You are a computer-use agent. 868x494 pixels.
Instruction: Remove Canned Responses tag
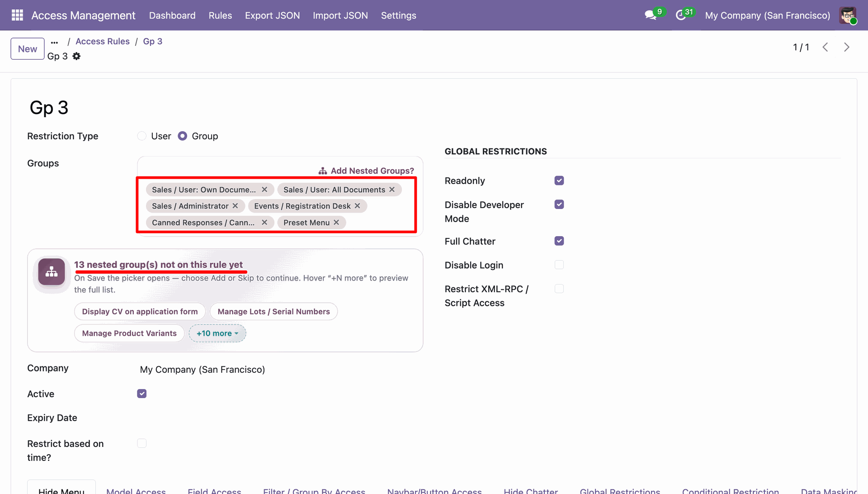point(264,223)
